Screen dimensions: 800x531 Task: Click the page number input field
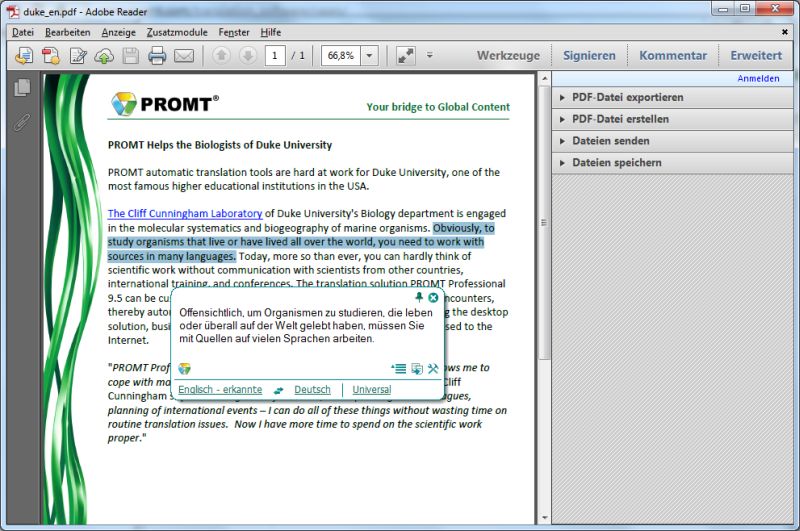(x=275, y=56)
